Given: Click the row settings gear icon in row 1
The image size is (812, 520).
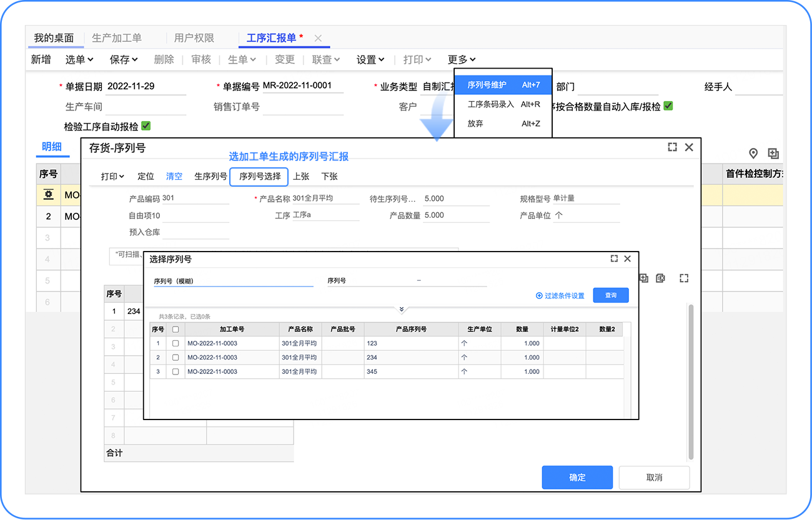Looking at the screenshot, I should tap(48, 195).
